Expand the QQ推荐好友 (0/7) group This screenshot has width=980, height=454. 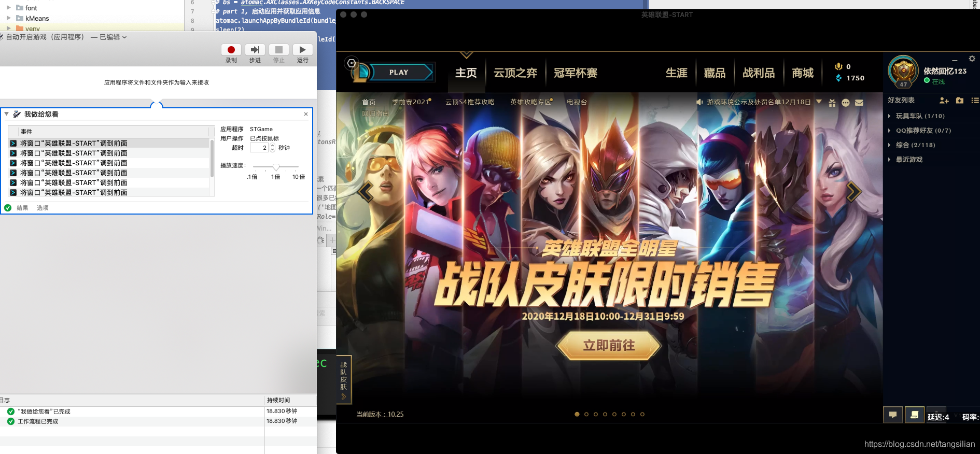click(890, 131)
